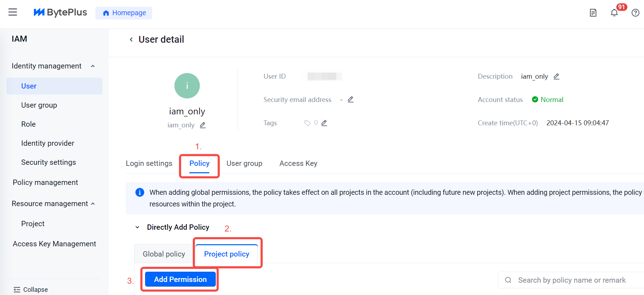Open Role in the sidebar
644x295 pixels.
(x=28, y=124)
